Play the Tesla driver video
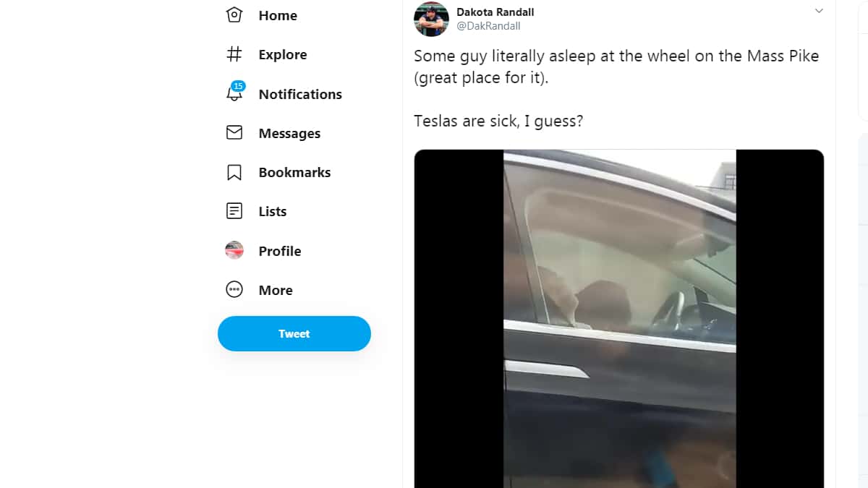The height and width of the screenshot is (488, 868). click(619, 319)
